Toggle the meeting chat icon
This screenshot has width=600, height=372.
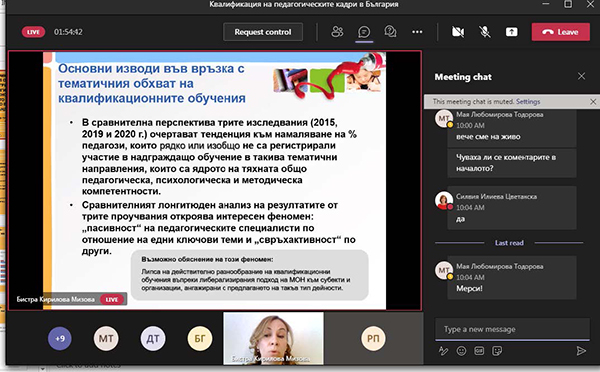tap(364, 32)
